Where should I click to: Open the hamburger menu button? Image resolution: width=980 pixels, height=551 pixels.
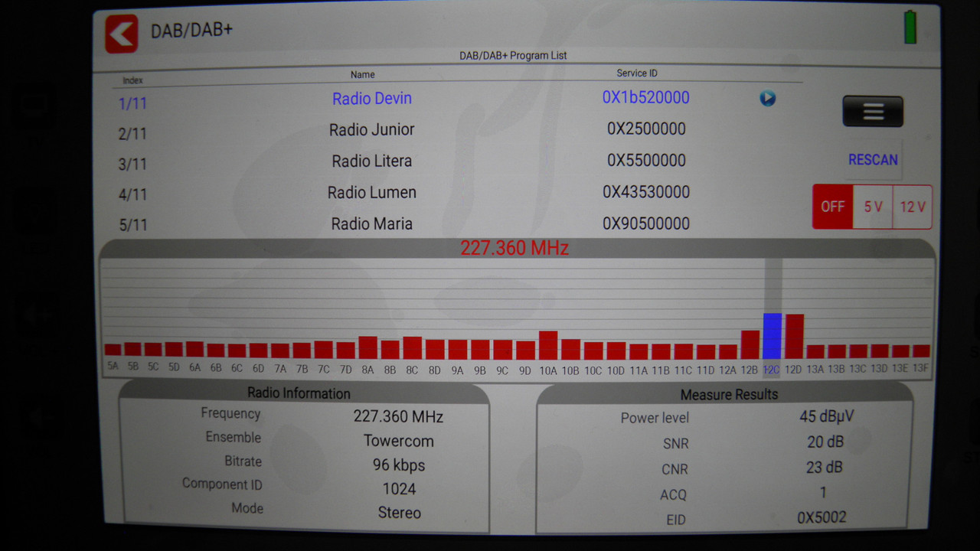873,112
